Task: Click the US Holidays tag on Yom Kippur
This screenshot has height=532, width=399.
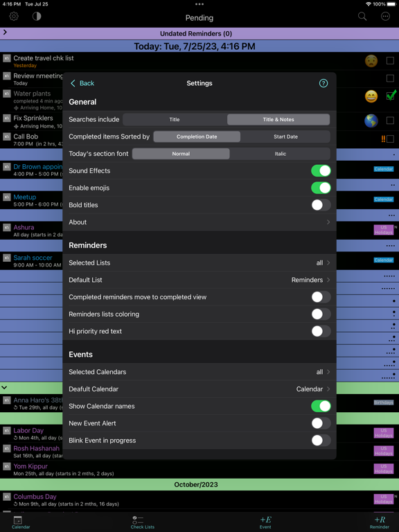Action: [x=383, y=468]
